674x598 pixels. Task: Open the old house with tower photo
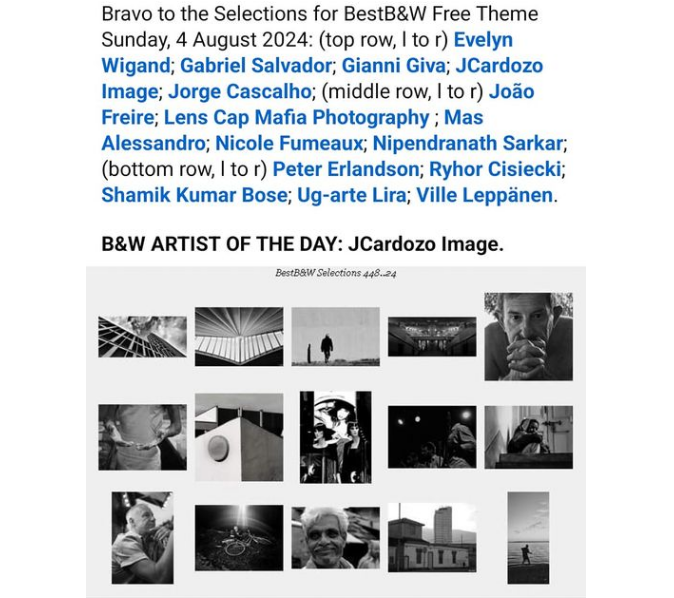pos(432,537)
